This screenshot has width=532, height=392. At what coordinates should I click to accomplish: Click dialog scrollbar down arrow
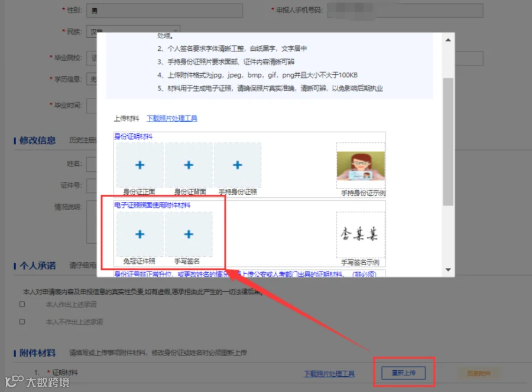pyautogui.click(x=448, y=270)
